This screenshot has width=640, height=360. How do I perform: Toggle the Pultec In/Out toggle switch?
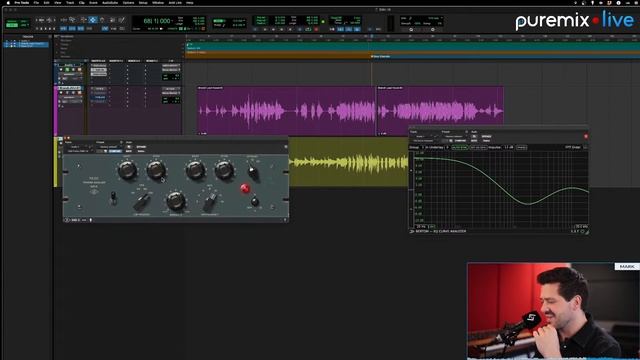pos(113,198)
